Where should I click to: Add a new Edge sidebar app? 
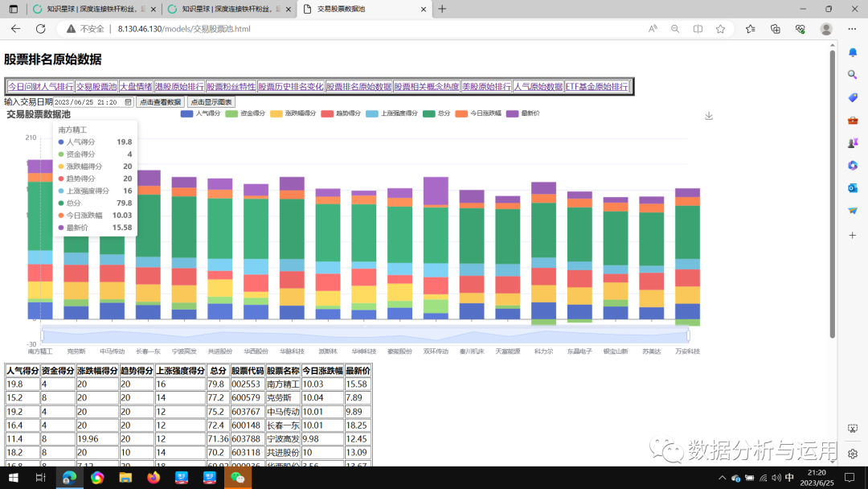click(853, 235)
